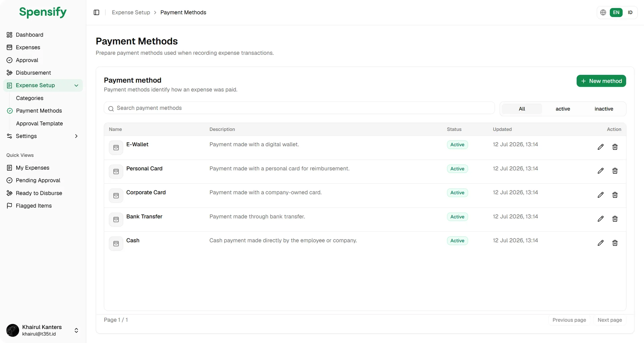644x343 pixels.
Task: Delete the E-Wallet payment method
Action: 615,147
